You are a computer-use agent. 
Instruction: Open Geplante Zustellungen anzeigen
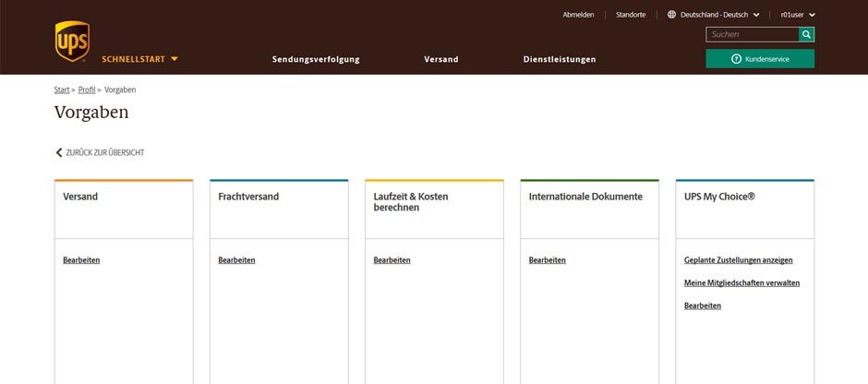pos(738,260)
